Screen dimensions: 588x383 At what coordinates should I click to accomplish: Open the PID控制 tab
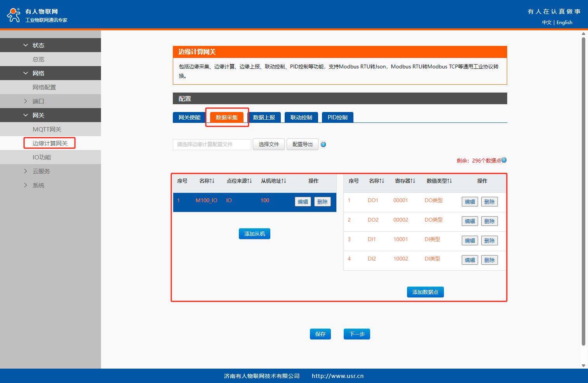(337, 117)
